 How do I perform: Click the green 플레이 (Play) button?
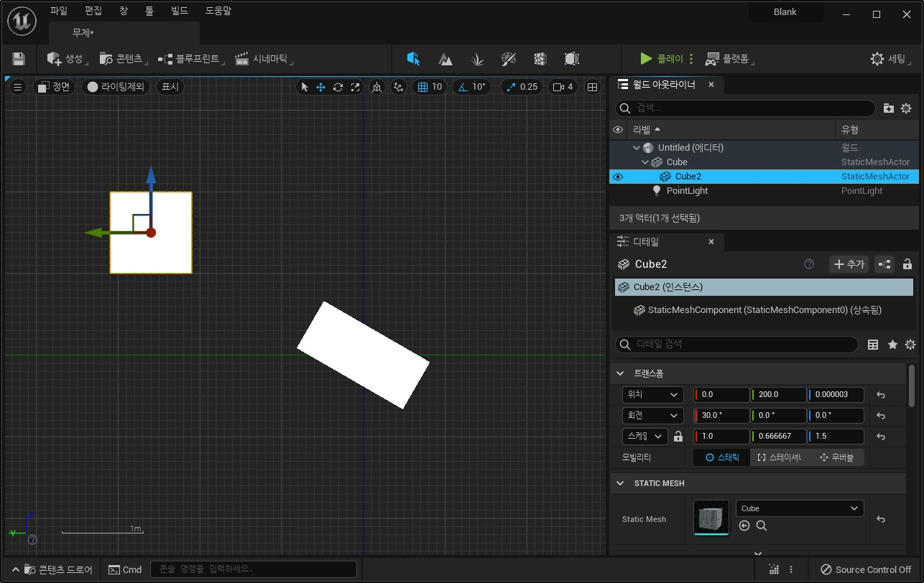[x=662, y=59]
